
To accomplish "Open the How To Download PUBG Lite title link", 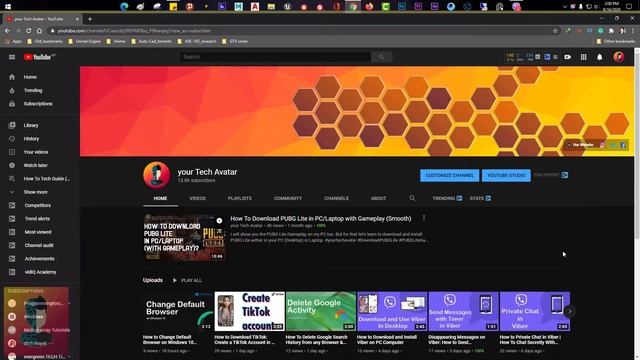I will pos(321,219).
